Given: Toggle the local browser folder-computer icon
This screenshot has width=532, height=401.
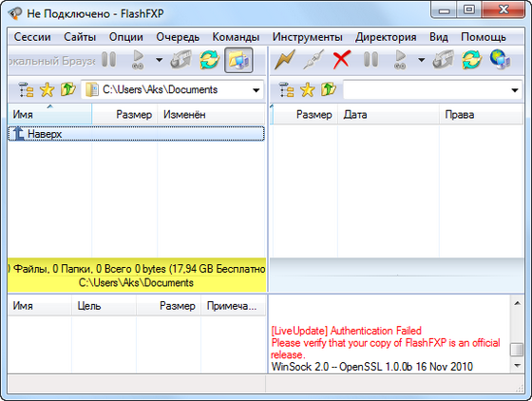Looking at the screenshot, I should (x=238, y=60).
